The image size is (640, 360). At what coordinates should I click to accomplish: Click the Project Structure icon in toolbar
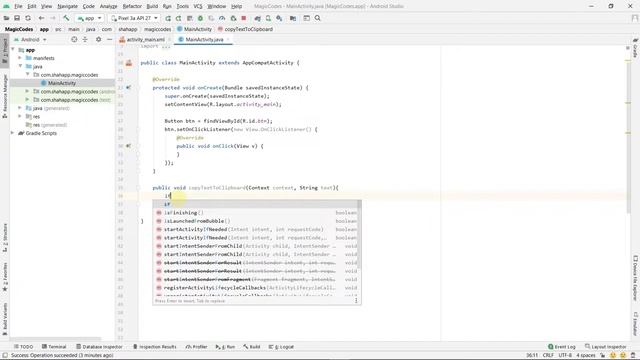293,18
